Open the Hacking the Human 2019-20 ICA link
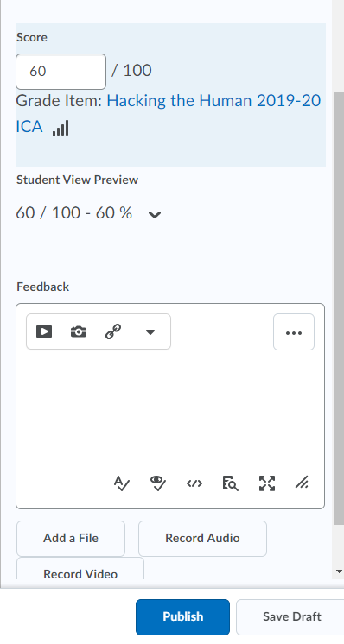 pos(168,113)
